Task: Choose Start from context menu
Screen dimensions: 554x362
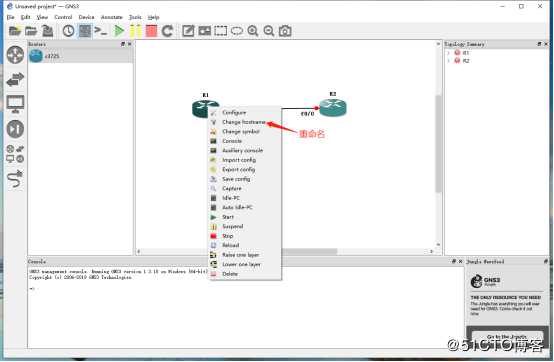Action: (x=245, y=217)
